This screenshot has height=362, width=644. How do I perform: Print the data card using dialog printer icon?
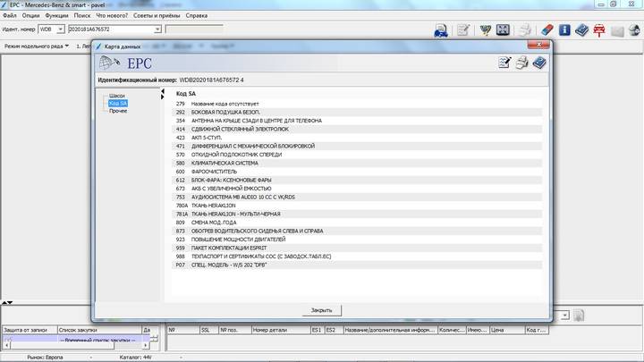522,63
